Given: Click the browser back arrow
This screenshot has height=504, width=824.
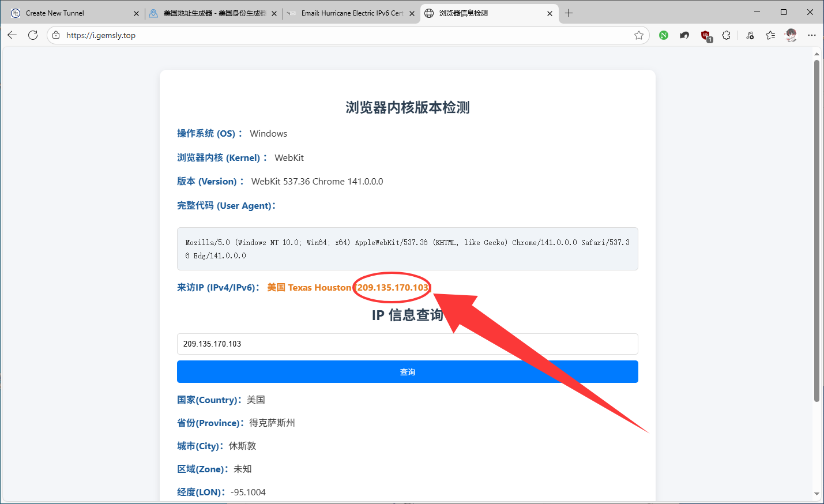Looking at the screenshot, I should (x=12, y=35).
